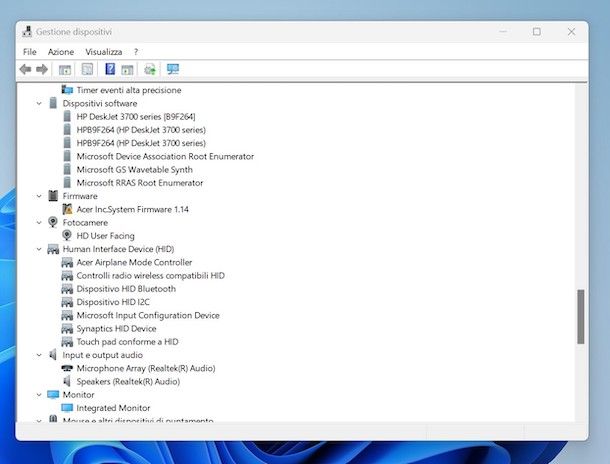Open the Help toolbar icon
Viewport: 610px width, 464px height.
110,69
